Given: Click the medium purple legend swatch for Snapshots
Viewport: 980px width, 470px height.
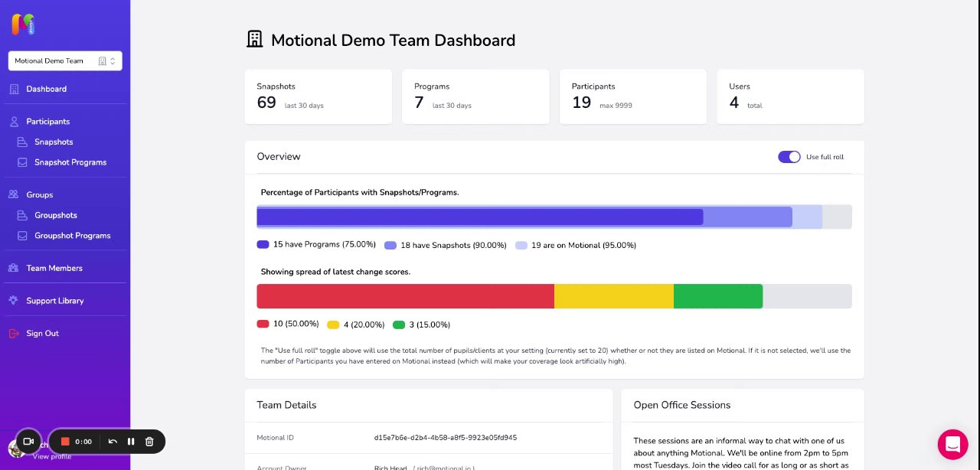Looking at the screenshot, I should [390, 245].
